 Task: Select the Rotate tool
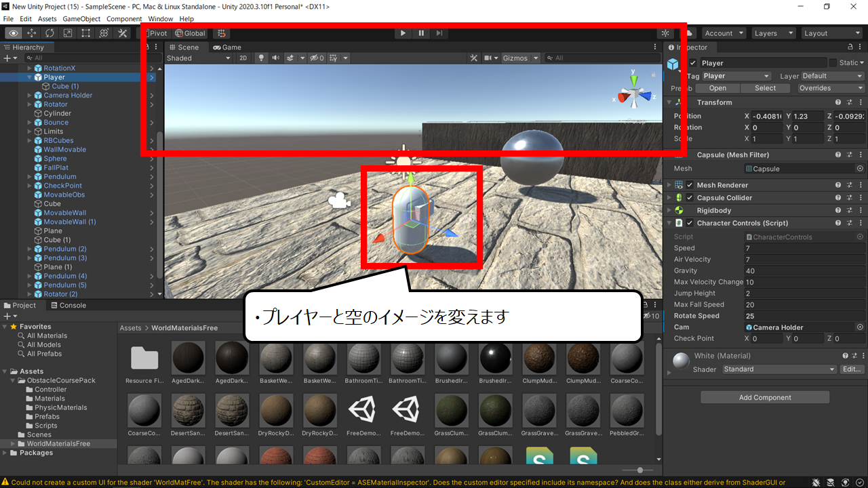(x=50, y=33)
